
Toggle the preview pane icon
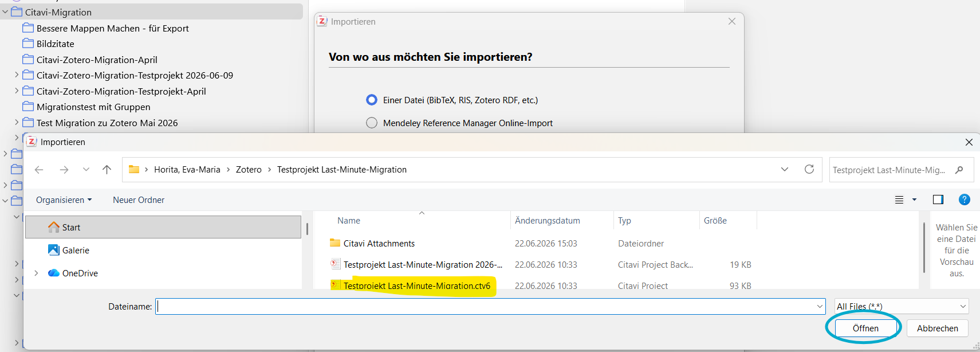pyautogui.click(x=938, y=200)
